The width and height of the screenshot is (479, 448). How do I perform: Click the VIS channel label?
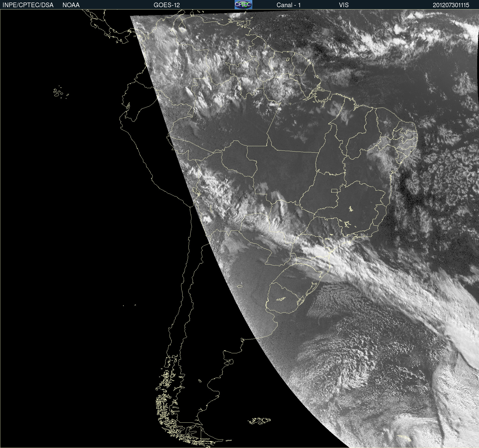344,5
